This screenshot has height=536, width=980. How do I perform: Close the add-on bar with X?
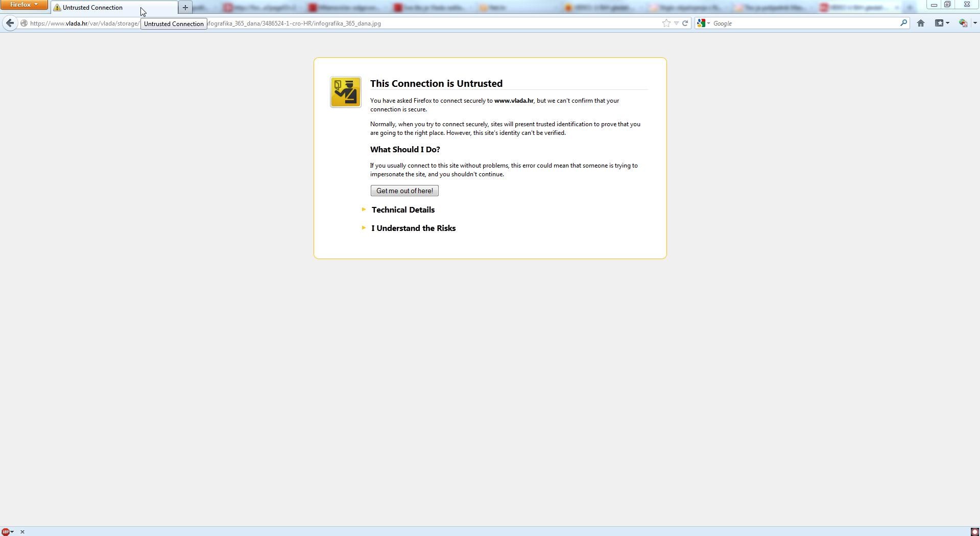[22, 532]
